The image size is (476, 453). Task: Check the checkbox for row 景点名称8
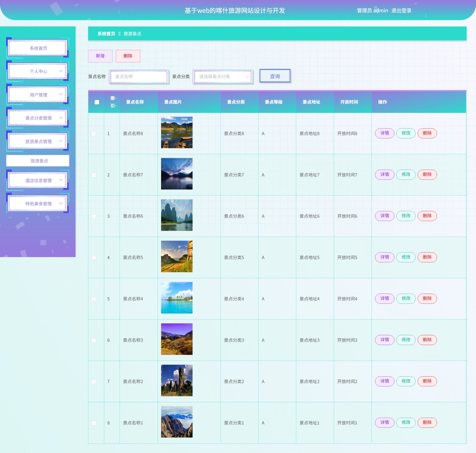(94, 134)
